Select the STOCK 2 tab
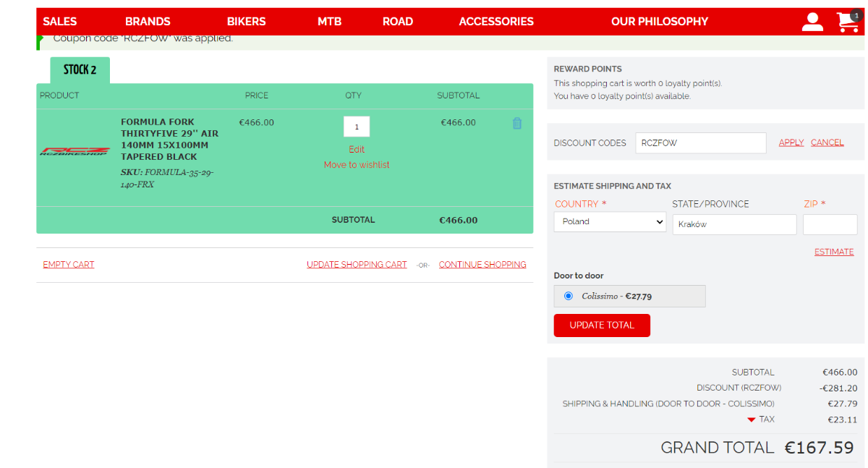This screenshot has height=468, width=868. (x=80, y=70)
